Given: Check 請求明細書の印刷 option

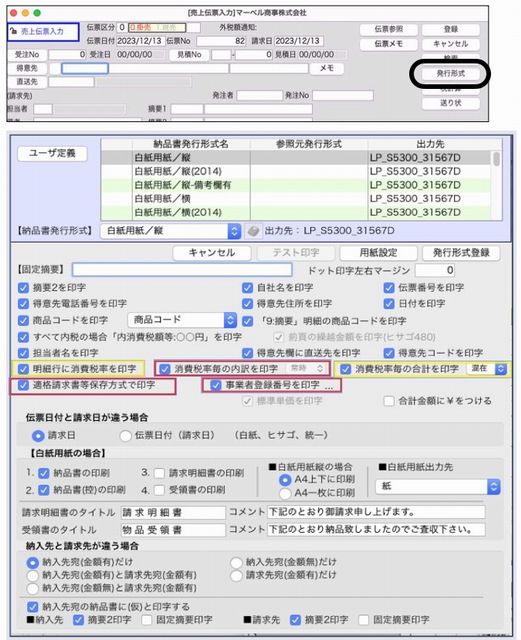Looking at the screenshot, I should tap(159, 473).
